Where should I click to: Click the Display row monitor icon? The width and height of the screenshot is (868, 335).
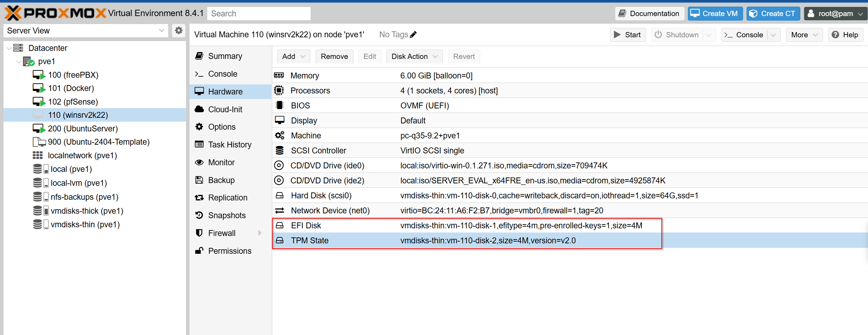click(x=280, y=120)
